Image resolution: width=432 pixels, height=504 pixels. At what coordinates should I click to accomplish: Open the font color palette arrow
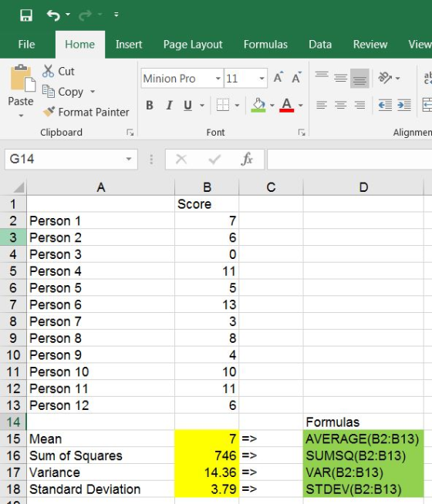click(x=300, y=105)
